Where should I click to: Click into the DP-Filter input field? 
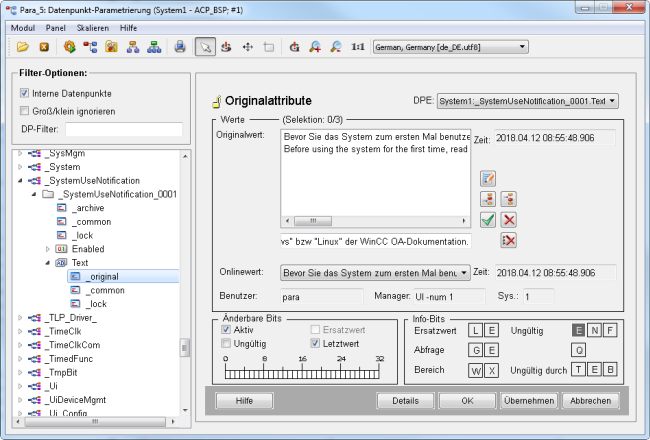(x=124, y=129)
